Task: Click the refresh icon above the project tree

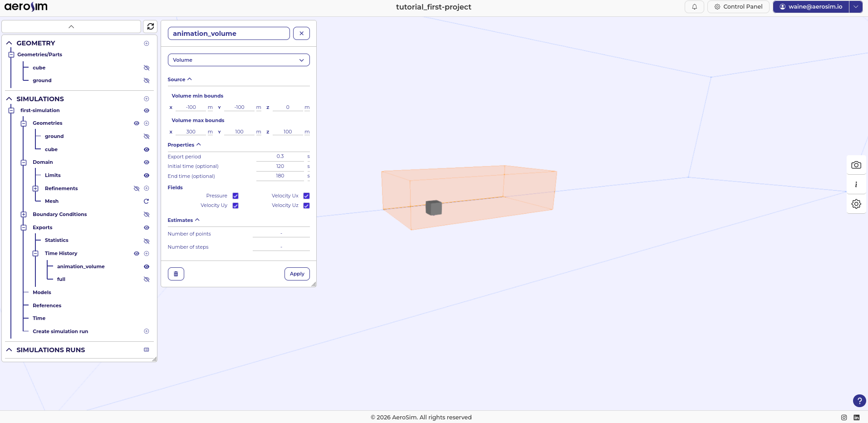Action: coord(150,26)
